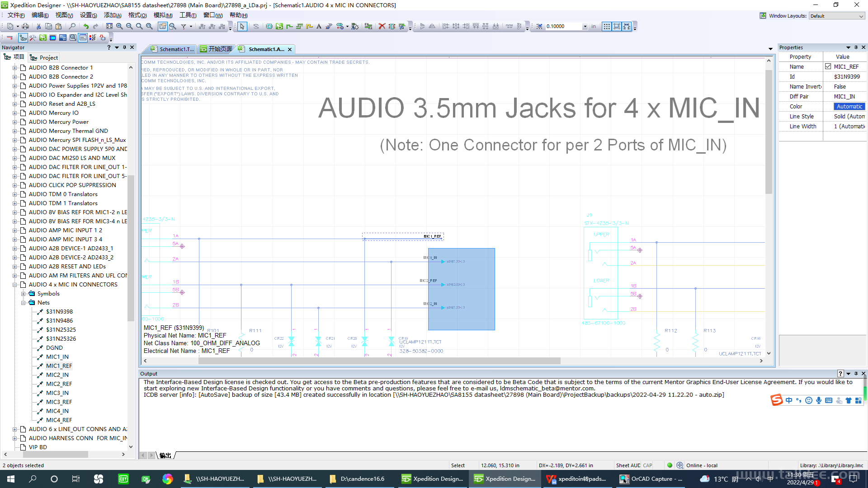This screenshot has width=868, height=488.
Task: Click the Diff Pair value MIC1_IN
Action: pyautogui.click(x=844, y=97)
